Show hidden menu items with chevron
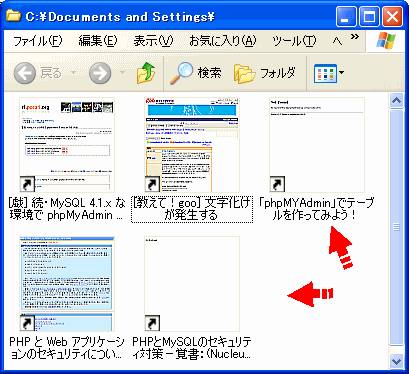This screenshot has height=374, width=409. (x=355, y=37)
